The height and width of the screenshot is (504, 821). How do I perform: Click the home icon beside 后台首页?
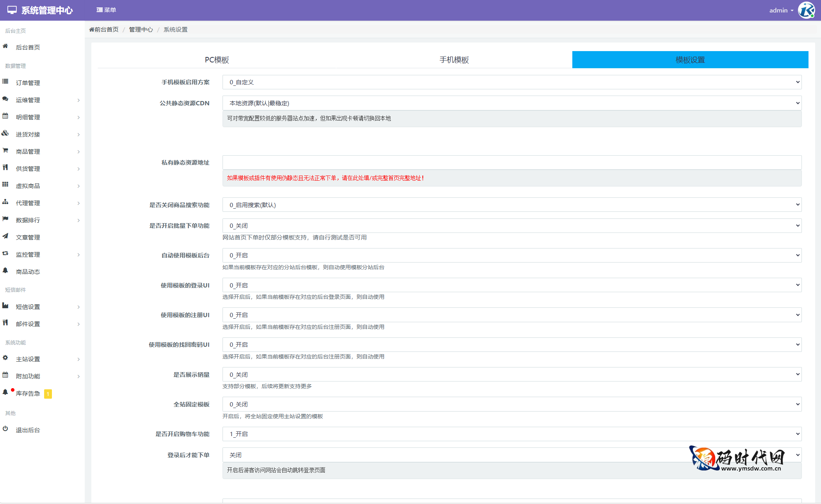coord(5,46)
